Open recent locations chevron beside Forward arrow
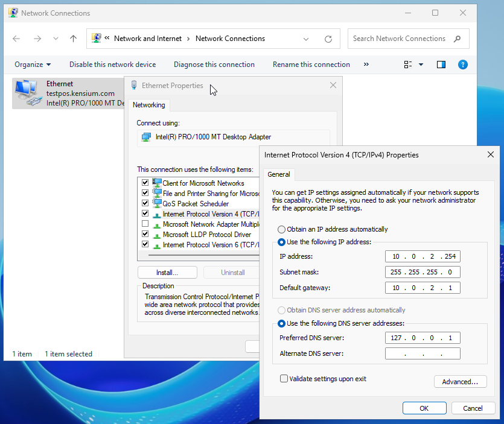 [56, 39]
